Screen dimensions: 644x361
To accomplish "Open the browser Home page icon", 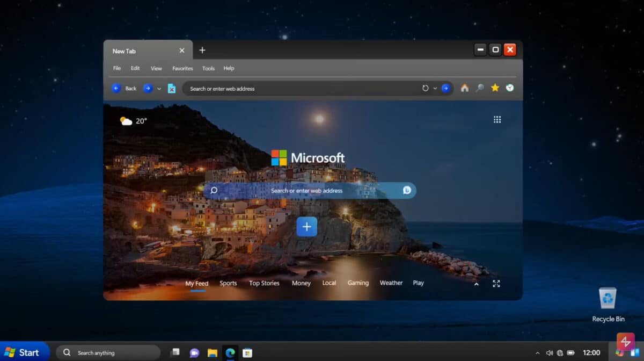I will (x=465, y=88).
